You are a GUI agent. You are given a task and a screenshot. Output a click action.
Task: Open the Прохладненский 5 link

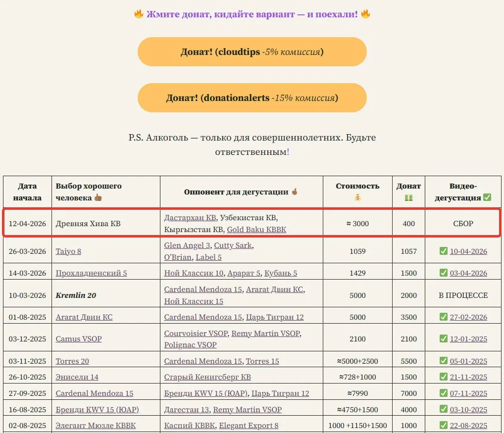click(91, 273)
